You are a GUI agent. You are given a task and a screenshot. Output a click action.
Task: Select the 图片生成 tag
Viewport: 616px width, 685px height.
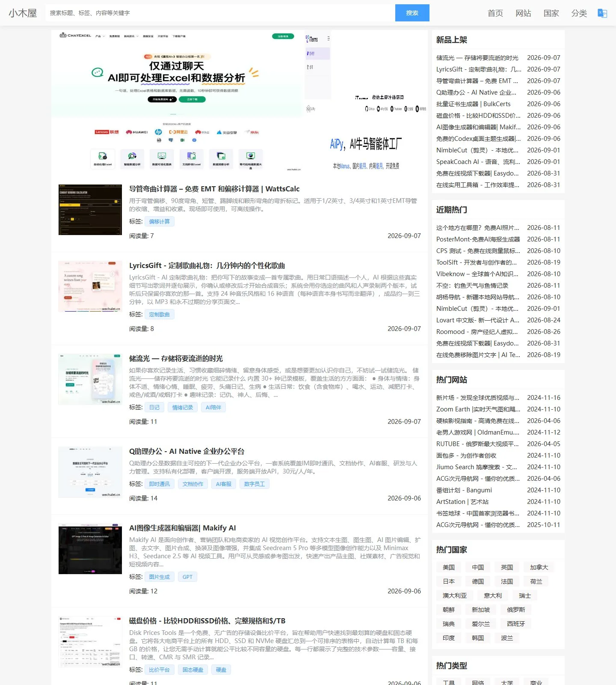click(160, 577)
